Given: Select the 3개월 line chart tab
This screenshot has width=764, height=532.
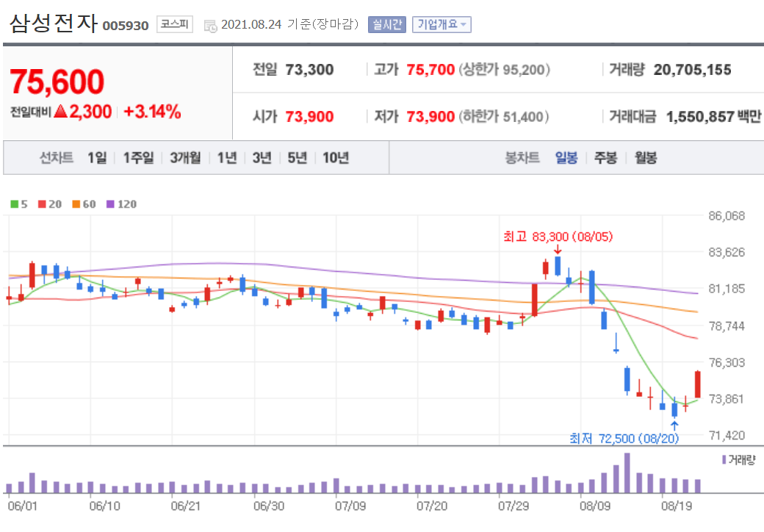Looking at the screenshot, I should [x=185, y=158].
